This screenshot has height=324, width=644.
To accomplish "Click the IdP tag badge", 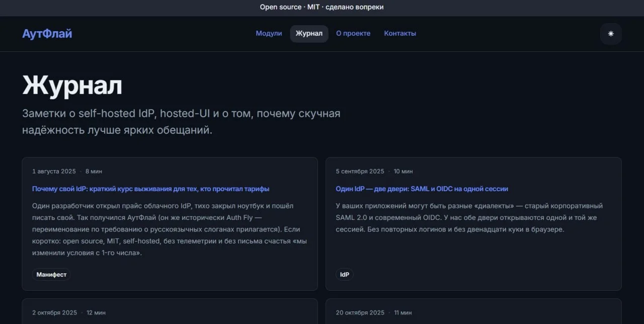I will 345,275.
